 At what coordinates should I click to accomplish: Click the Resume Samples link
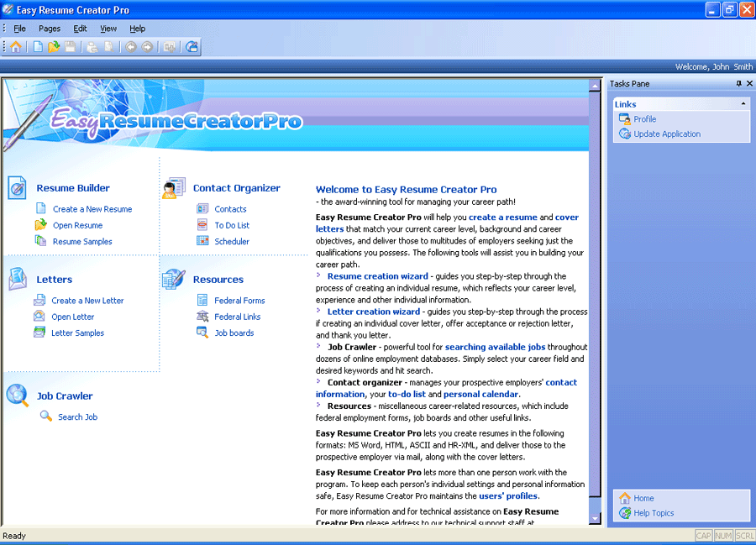[x=82, y=241]
